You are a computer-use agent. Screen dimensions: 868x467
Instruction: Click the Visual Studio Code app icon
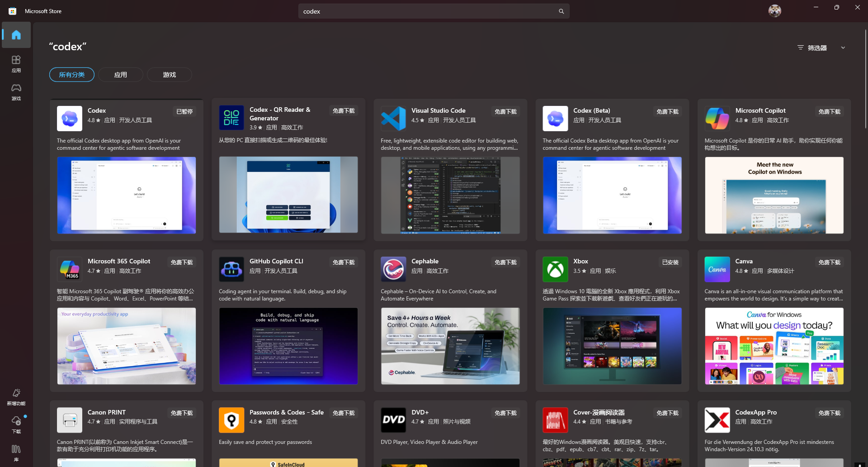click(x=393, y=119)
